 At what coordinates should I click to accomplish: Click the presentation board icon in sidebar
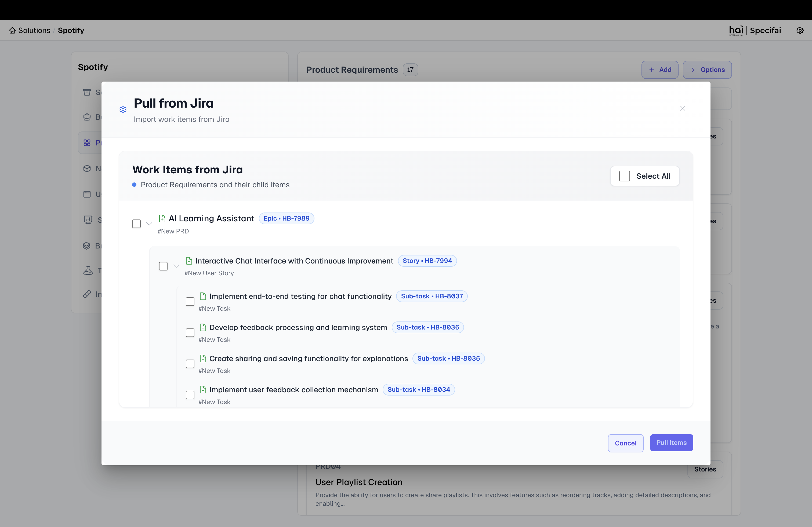pos(88,220)
